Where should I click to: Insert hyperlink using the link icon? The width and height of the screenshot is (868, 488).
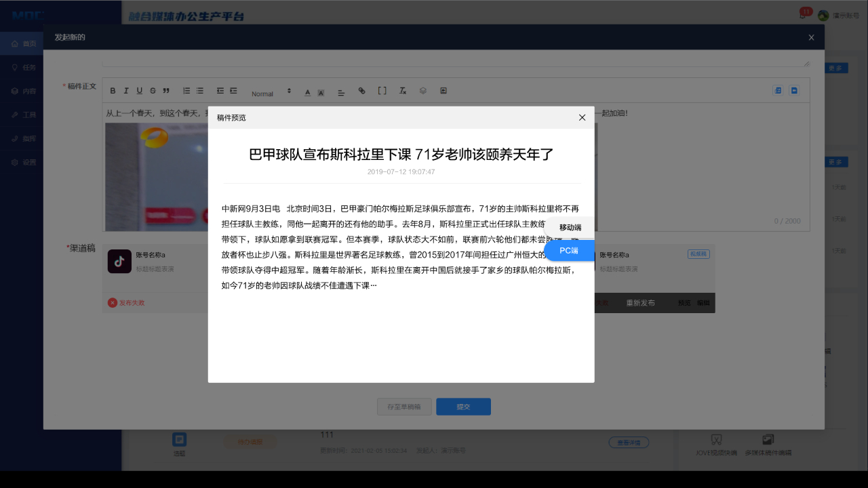pos(361,91)
